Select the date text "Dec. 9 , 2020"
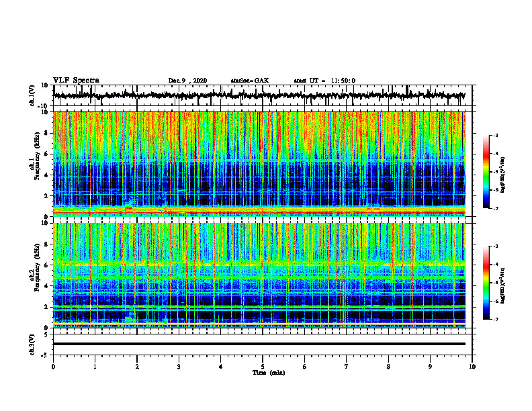 [187, 81]
